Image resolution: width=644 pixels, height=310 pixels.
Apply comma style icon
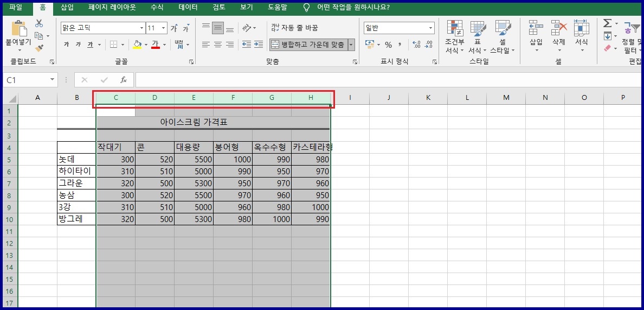[x=400, y=45]
